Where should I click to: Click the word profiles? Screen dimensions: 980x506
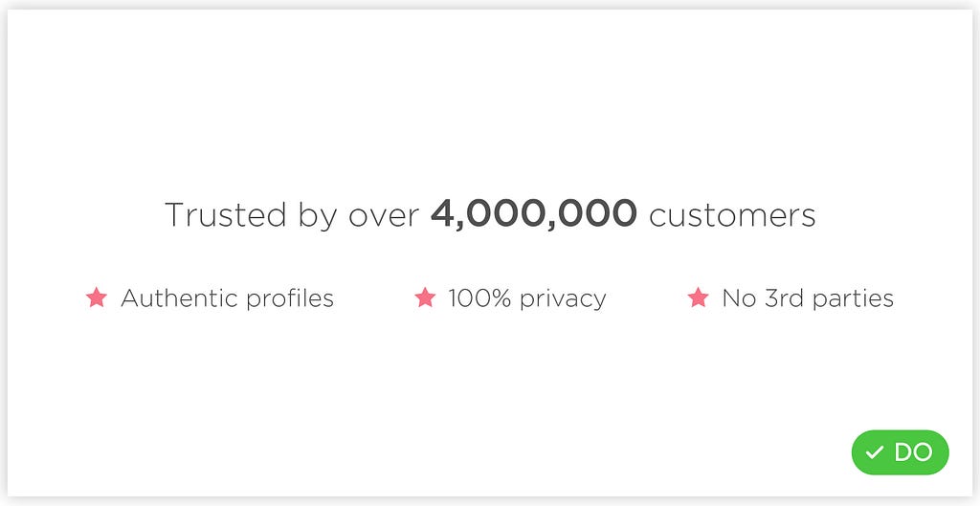coord(289,299)
